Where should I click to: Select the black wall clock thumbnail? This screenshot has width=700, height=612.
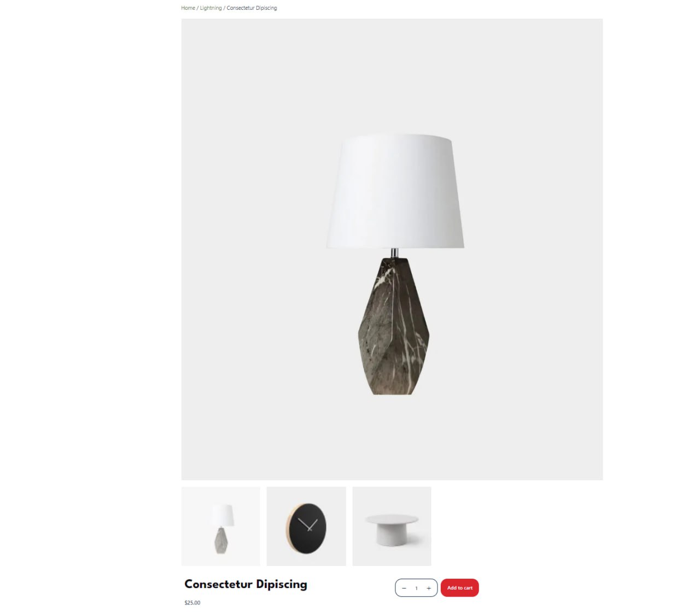click(x=306, y=526)
